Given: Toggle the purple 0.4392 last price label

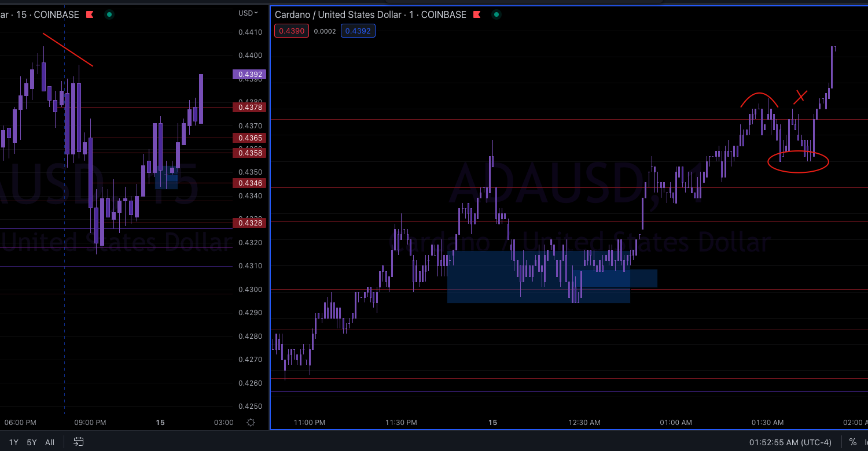Looking at the screenshot, I should (x=249, y=75).
